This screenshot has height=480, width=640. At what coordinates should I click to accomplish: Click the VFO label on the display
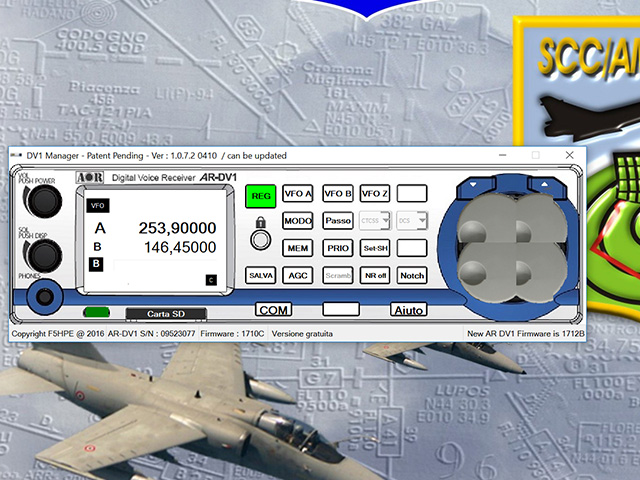[x=98, y=206]
